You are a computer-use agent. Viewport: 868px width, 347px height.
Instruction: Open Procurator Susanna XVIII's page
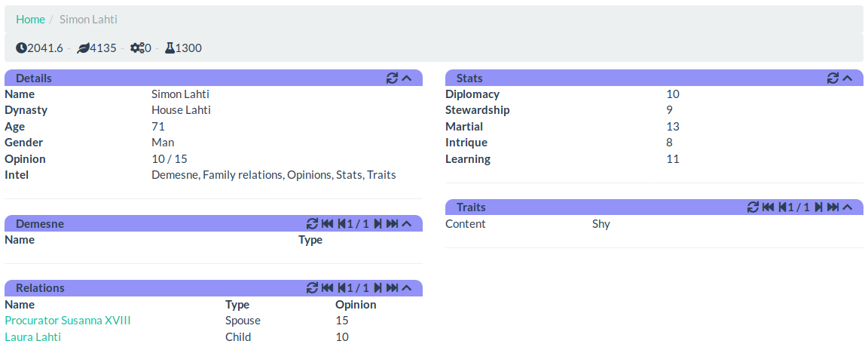pyautogui.click(x=68, y=321)
